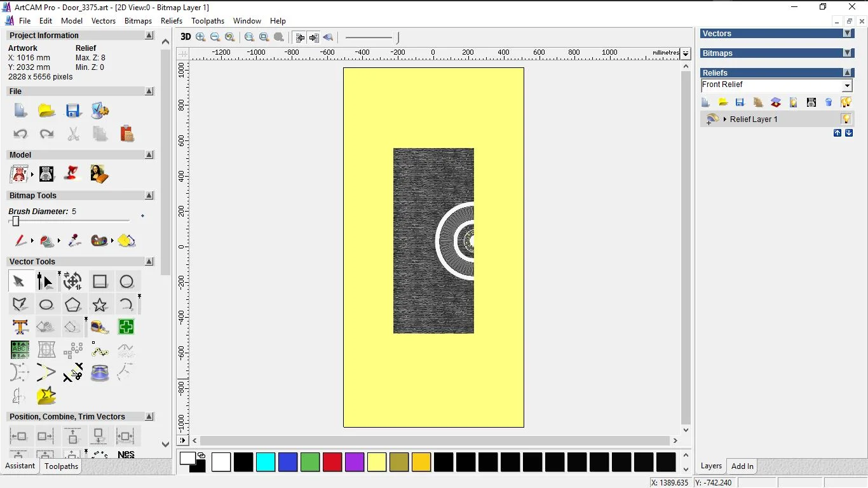This screenshot has height=488, width=868.
Task: Select the cyan color swatch
Action: click(x=266, y=462)
